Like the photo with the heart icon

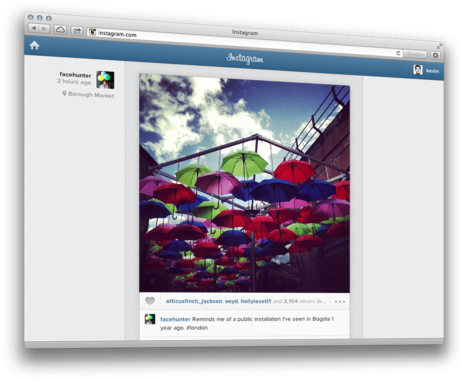coord(150,301)
